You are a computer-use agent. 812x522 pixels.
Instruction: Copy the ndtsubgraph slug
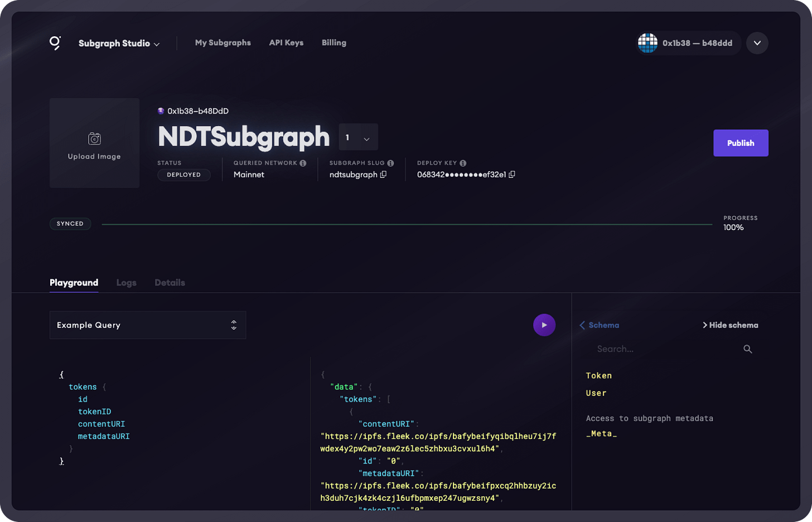(x=383, y=175)
